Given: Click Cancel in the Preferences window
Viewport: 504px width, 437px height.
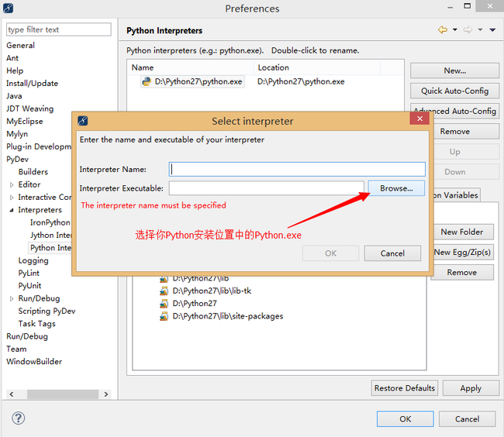Looking at the screenshot, I should [x=467, y=419].
